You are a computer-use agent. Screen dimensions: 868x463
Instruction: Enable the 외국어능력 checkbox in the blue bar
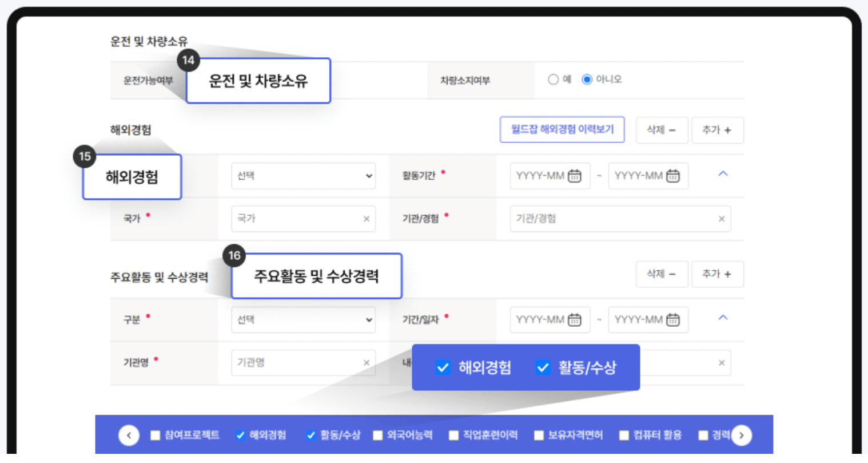377,435
